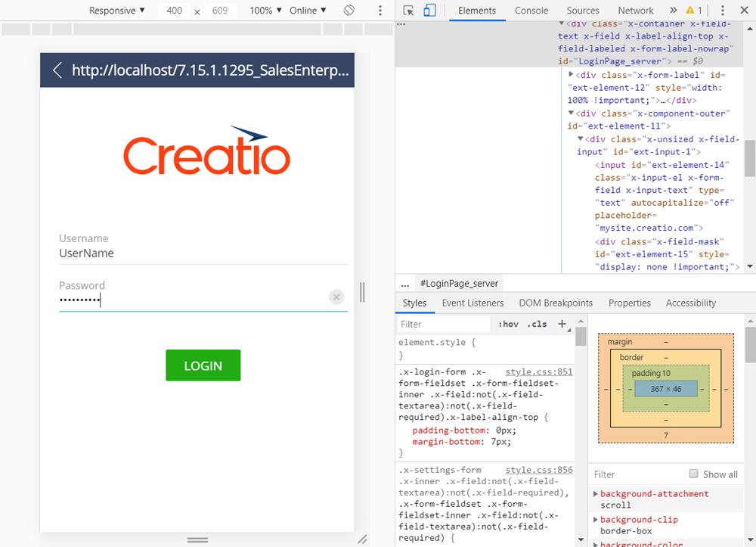Open the device toolbar more options menu
The image size is (756, 547).
click(380, 10)
